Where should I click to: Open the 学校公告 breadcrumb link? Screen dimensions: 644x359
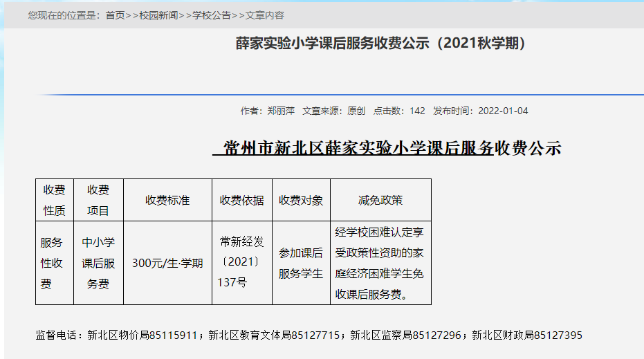pyautogui.click(x=212, y=16)
